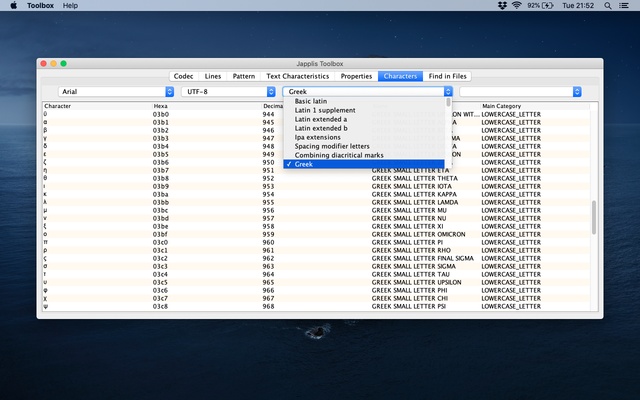Screen dimensions: 640x400
Task: Switch to the Pattern tab
Action: pos(244,76)
